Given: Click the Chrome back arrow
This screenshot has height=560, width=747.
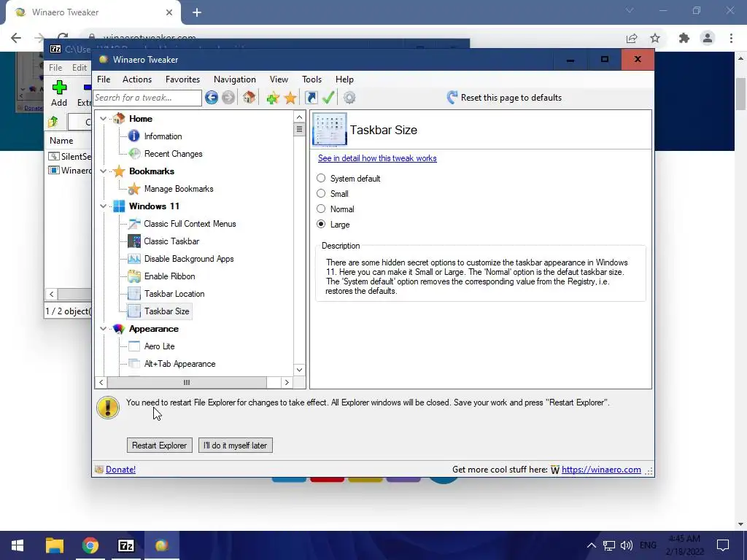Looking at the screenshot, I should point(16,38).
